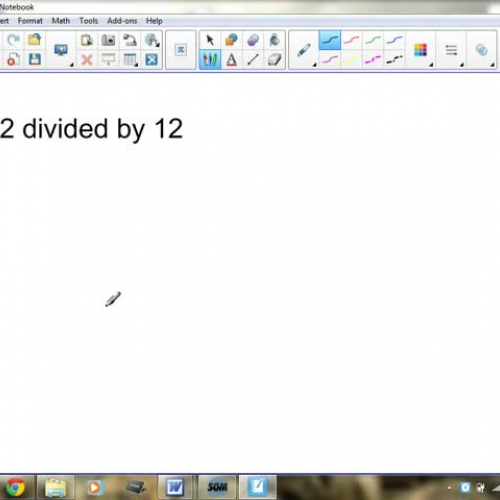Click the blue monitor view screens icon
500x500 pixels.
point(61,50)
